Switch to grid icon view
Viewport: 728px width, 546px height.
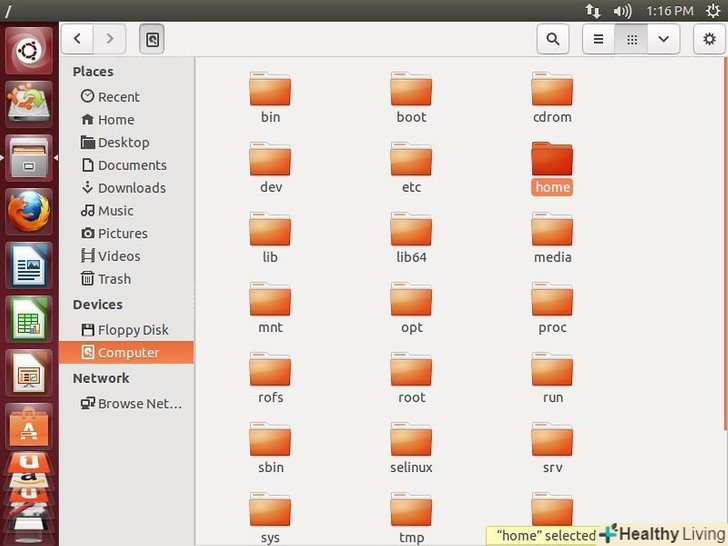click(631, 39)
